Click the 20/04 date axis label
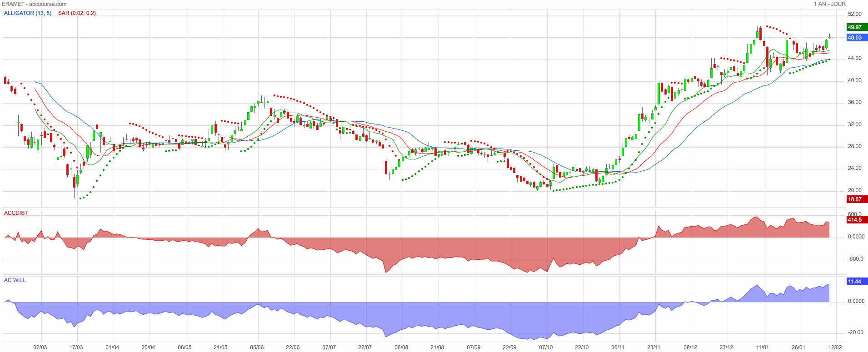The width and height of the screenshot is (868, 352). (x=148, y=347)
